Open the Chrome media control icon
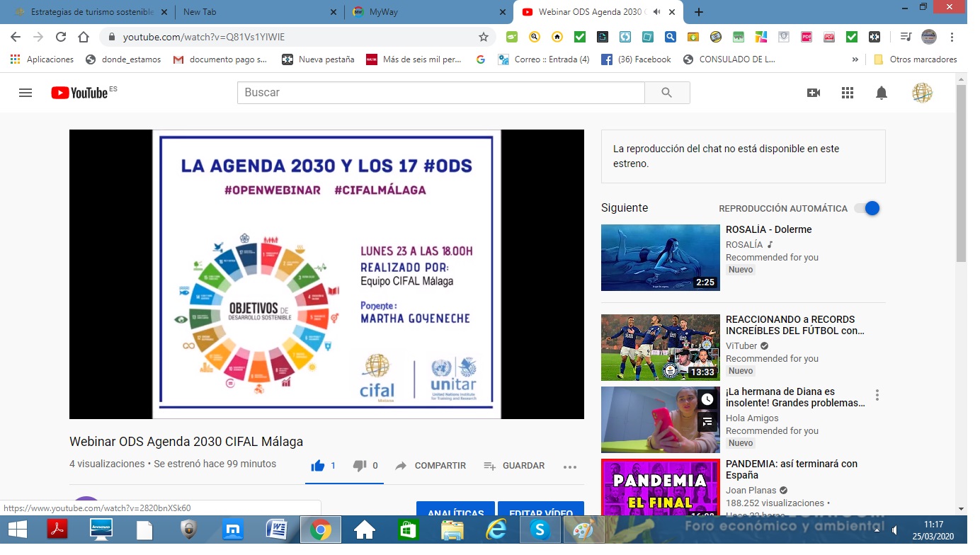The image size is (980, 555). 906,37
